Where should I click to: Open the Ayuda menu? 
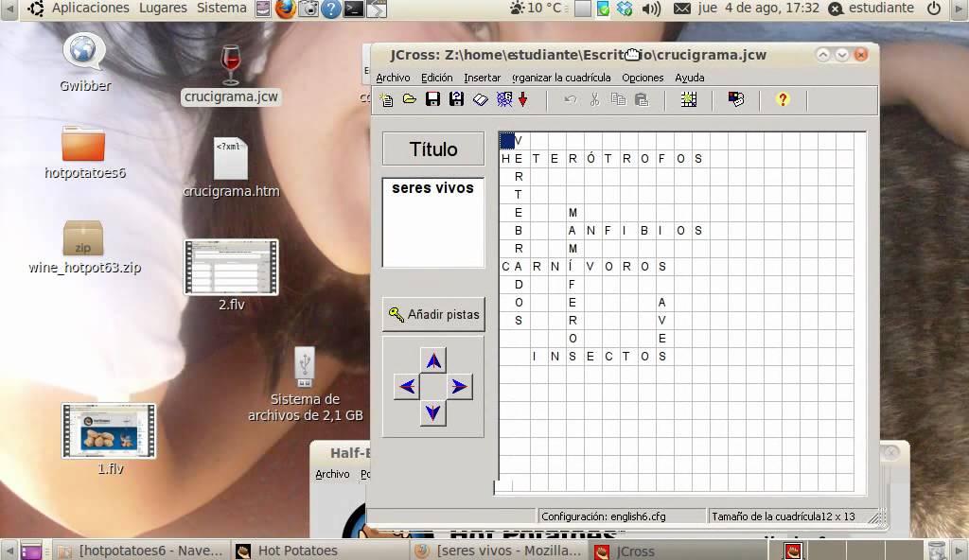[x=690, y=78]
